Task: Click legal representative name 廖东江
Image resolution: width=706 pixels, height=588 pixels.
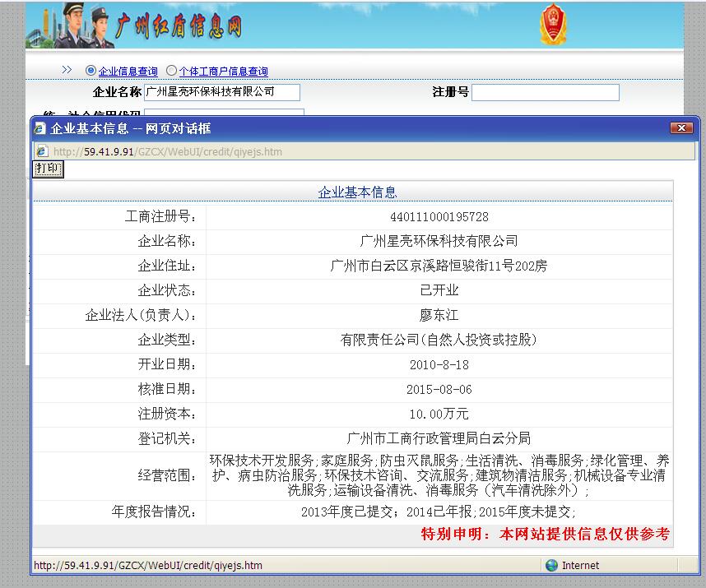Action: coord(439,315)
